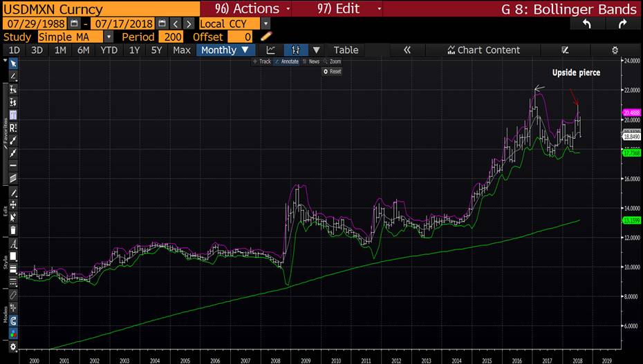Viewport: 643px width, 364px height.
Task: Open the line thickness style option
Action: coord(13,269)
